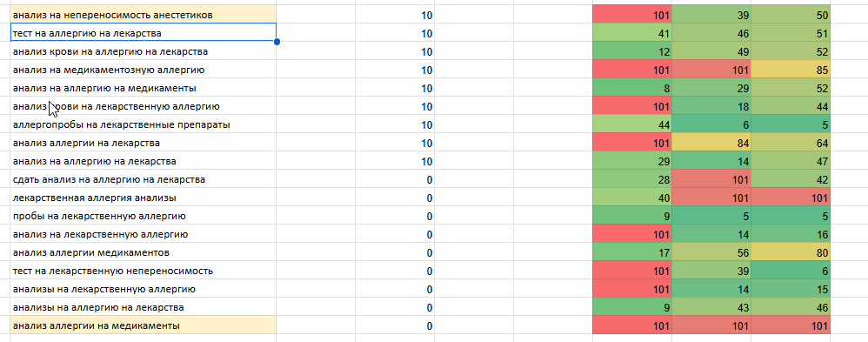Select yellow cell with value 80
868x342 pixels.
click(x=791, y=252)
